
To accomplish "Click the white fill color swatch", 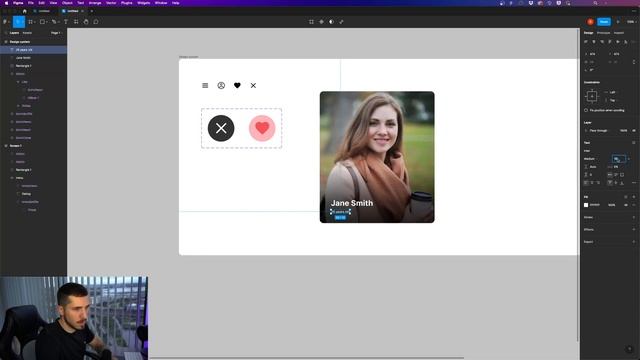I will pos(586,205).
